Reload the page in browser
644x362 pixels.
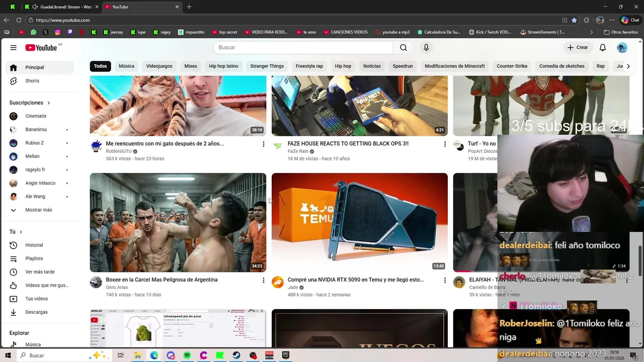(x=19, y=20)
